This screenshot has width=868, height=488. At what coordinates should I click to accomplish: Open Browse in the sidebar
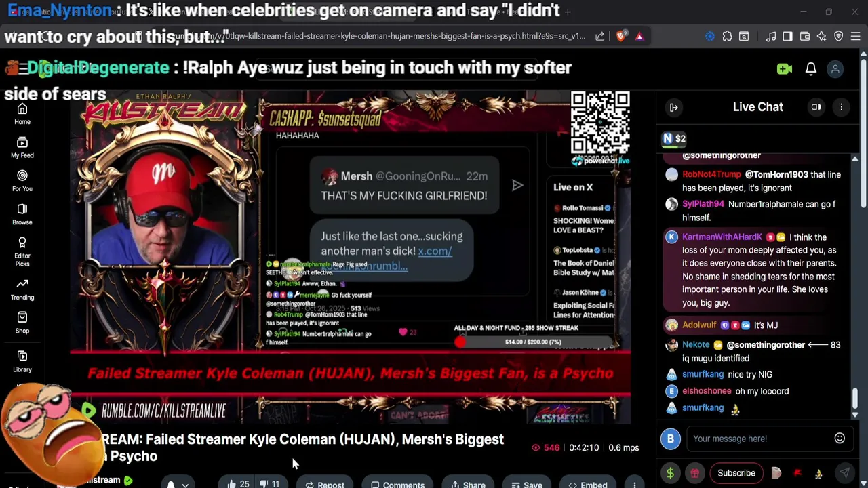click(22, 214)
